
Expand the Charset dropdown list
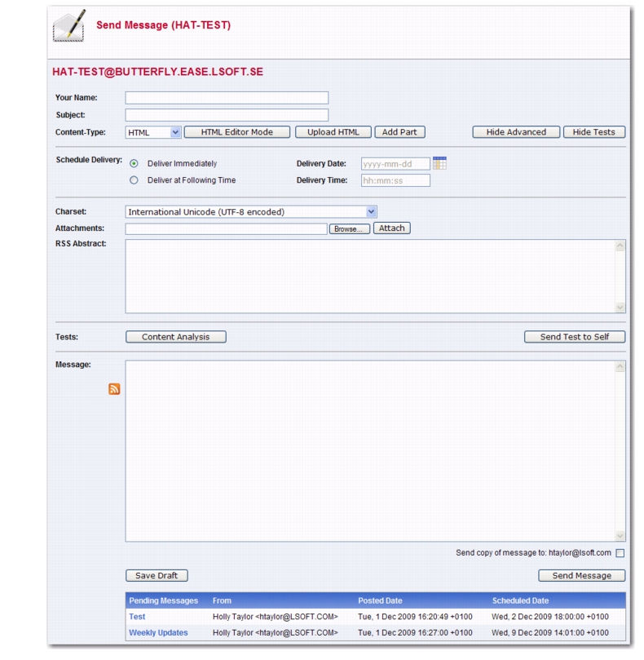tap(251, 212)
